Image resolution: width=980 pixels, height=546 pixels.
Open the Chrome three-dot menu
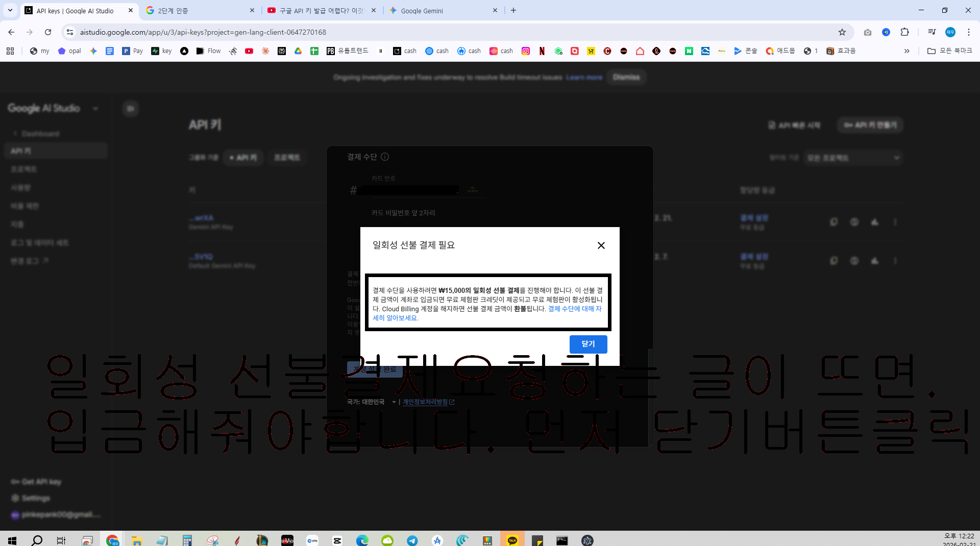coord(969,32)
